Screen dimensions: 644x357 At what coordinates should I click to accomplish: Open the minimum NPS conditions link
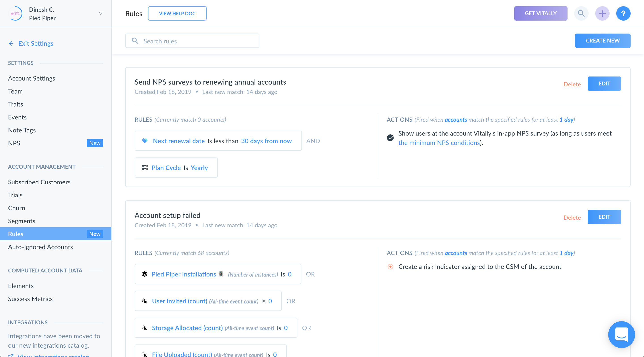(439, 143)
